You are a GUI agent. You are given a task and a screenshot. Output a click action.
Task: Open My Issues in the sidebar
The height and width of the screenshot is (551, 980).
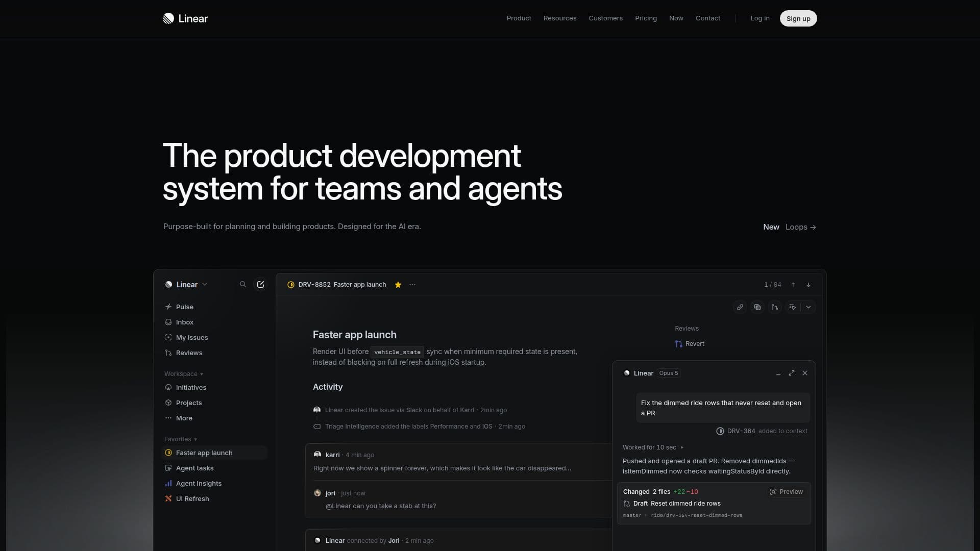tap(215, 338)
